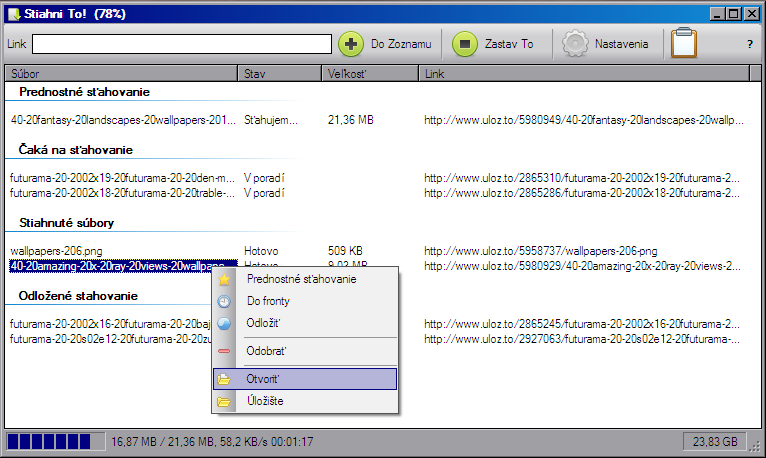Click the uloz.to/2865245 futurama link
766x458 pixels.
(x=582, y=324)
